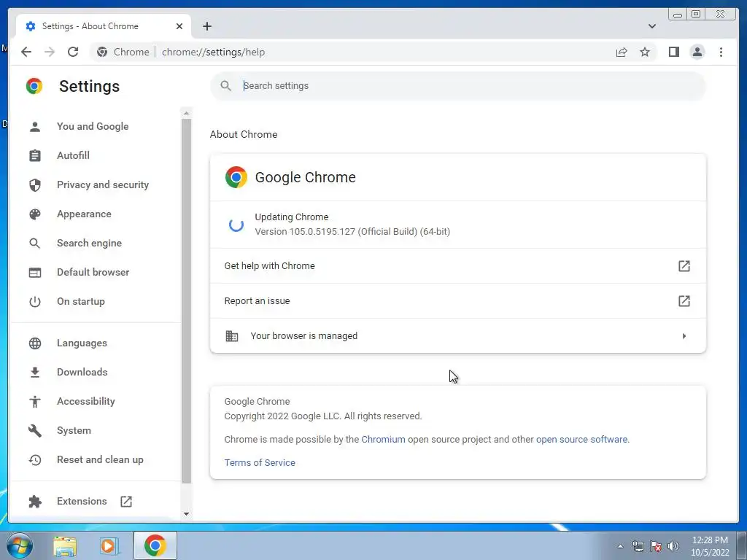Go back using the browser back arrow
Screen dimensions: 747x560
tap(26, 52)
